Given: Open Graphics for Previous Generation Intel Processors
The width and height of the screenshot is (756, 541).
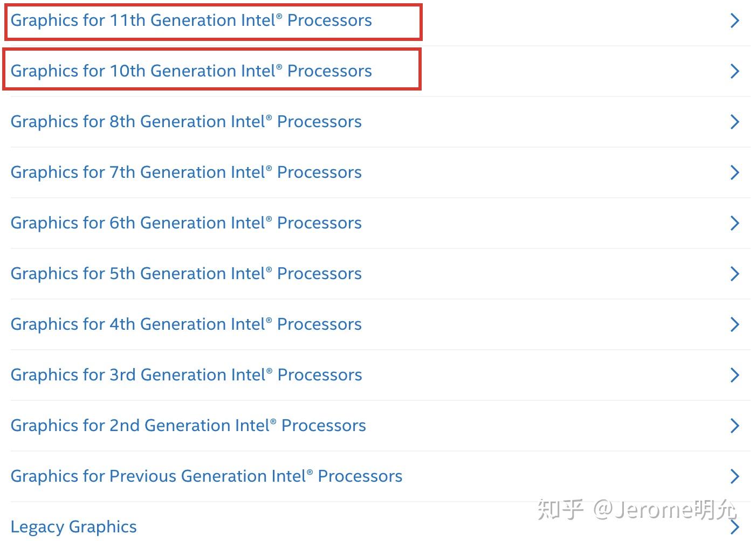Looking at the screenshot, I should [206, 476].
